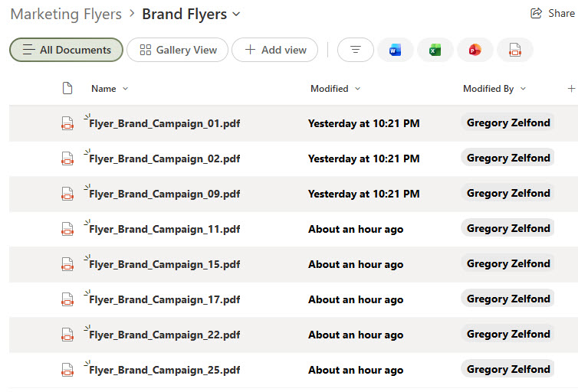This screenshot has width=578, height=392.
Task: Click the PDF file type filter icon
Action: [x=514, y=50]
